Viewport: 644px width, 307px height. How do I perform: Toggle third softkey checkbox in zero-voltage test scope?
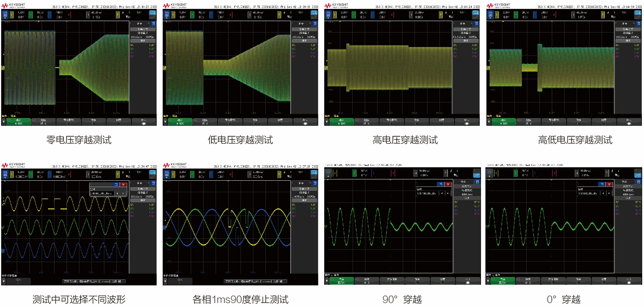(x=68, y=123)
